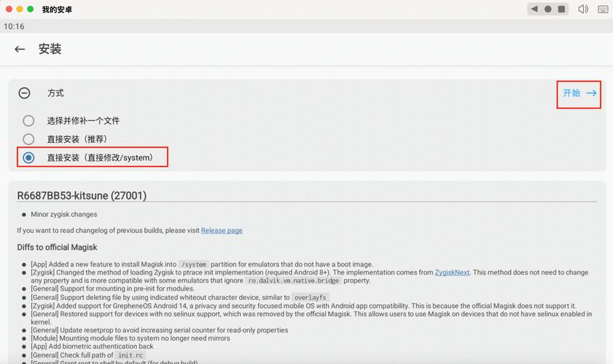Click the macOS green fullscreen window button
This screenshot has width=613, height=364.
pos(30,9)
